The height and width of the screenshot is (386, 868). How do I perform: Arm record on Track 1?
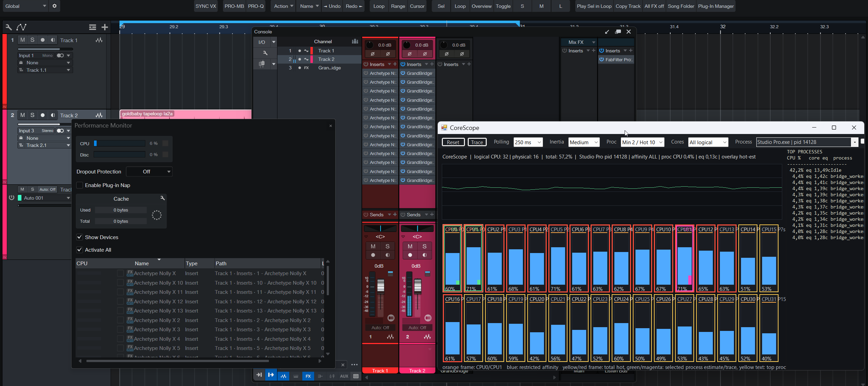[43, 40]
